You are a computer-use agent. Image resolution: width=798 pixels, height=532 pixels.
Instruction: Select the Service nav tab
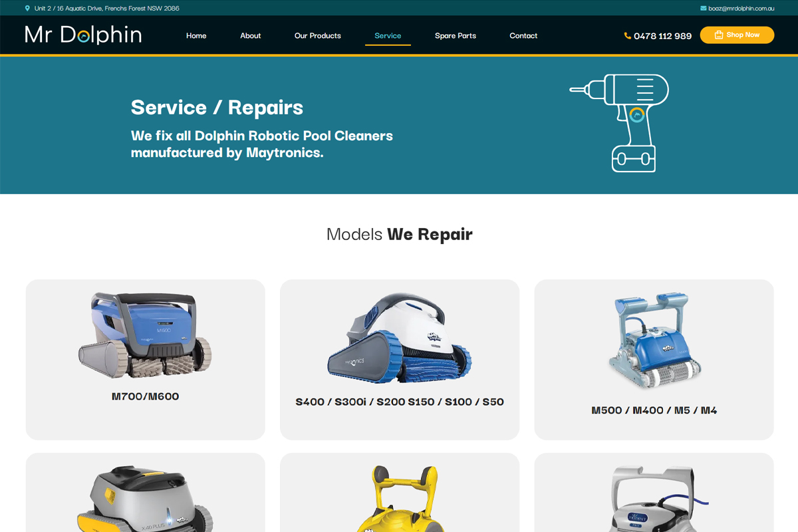tap(388, 36)
